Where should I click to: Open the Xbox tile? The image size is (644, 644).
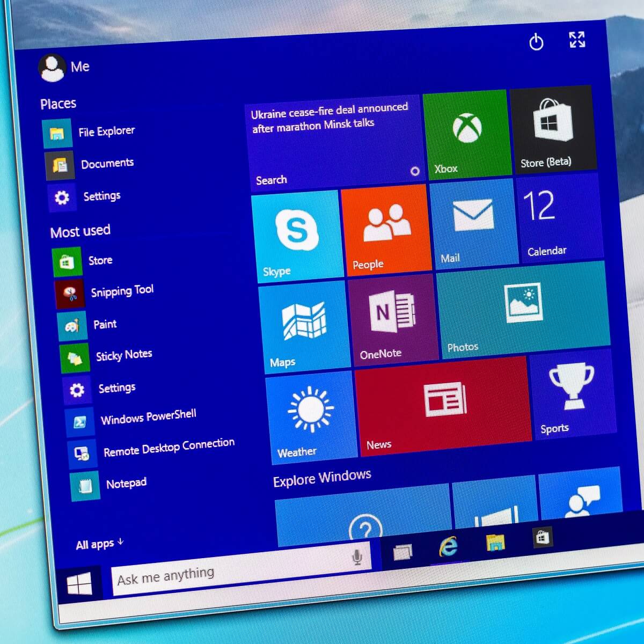click(467, 135)
